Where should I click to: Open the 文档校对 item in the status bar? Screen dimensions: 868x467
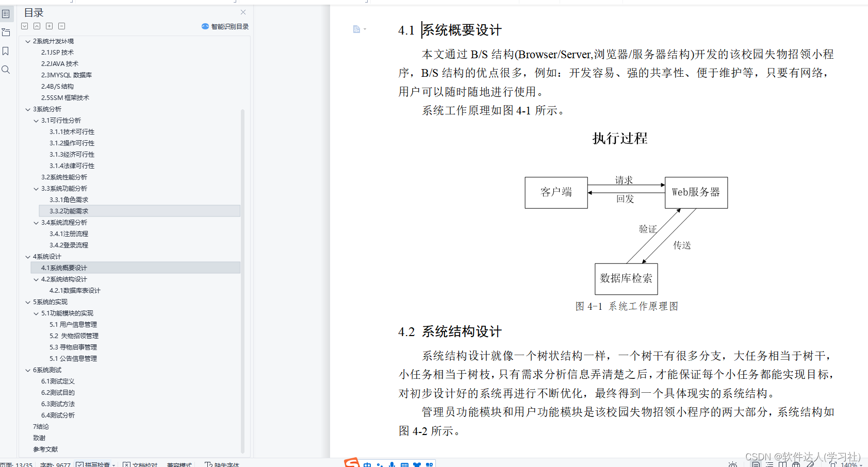(142, 464)
